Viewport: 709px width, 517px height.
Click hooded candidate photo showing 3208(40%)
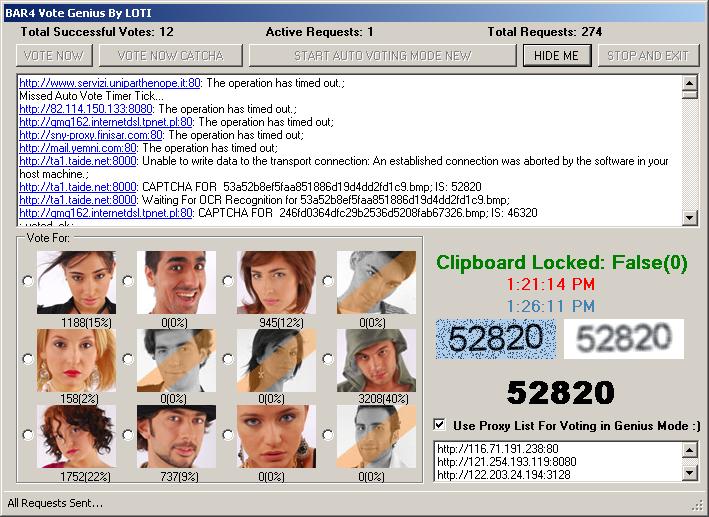376,360
